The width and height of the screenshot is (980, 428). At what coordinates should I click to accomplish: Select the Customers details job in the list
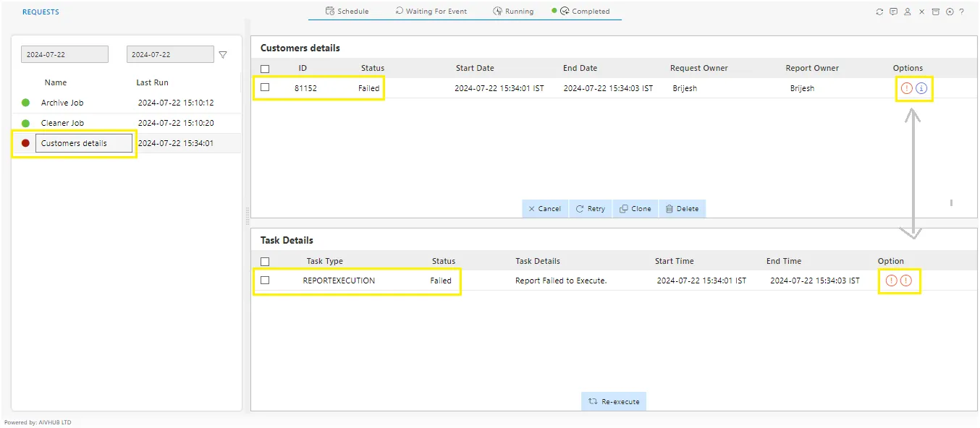[x=85, y=143]
